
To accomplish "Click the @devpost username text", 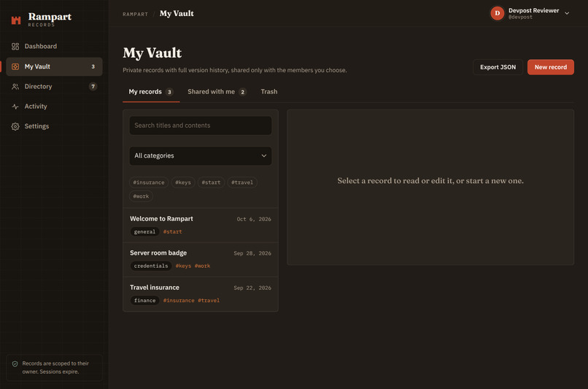I will pos(520,18).
